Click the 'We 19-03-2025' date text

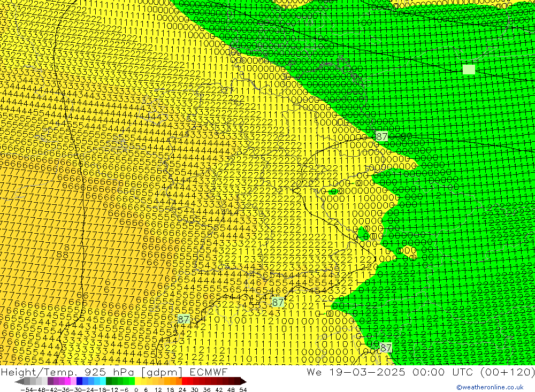tap(356, 372)
